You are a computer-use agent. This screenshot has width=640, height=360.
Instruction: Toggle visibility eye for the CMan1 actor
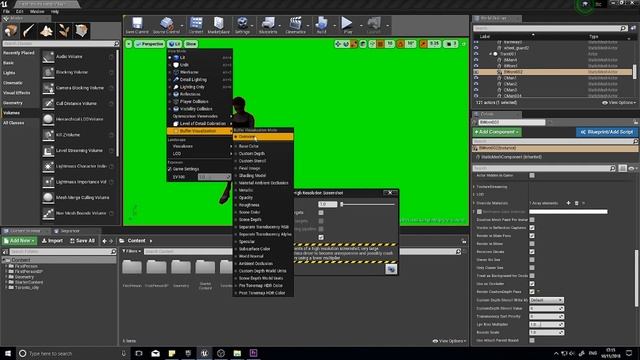click(476, 78)
